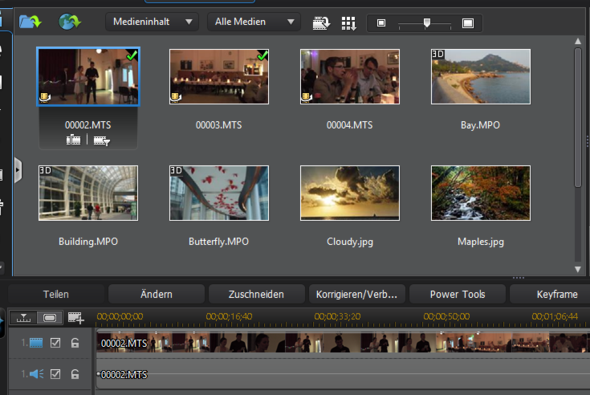Select the 00003.MTS video thumbnail
The width and height of the screenshot is (590, 395).
coord(219,77)
